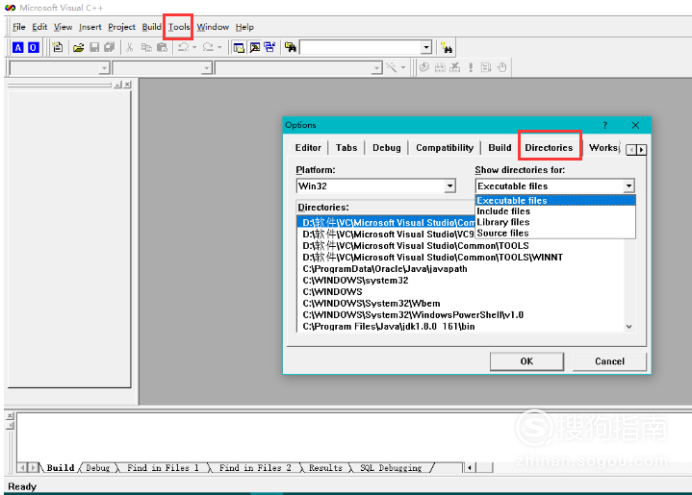Click the Copy toolbar icon

pyautogui.click(x=146, y=47)
